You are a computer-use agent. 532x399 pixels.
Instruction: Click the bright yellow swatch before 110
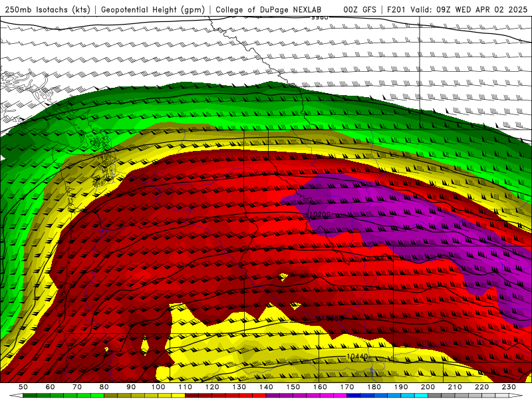tap(178, 396)
